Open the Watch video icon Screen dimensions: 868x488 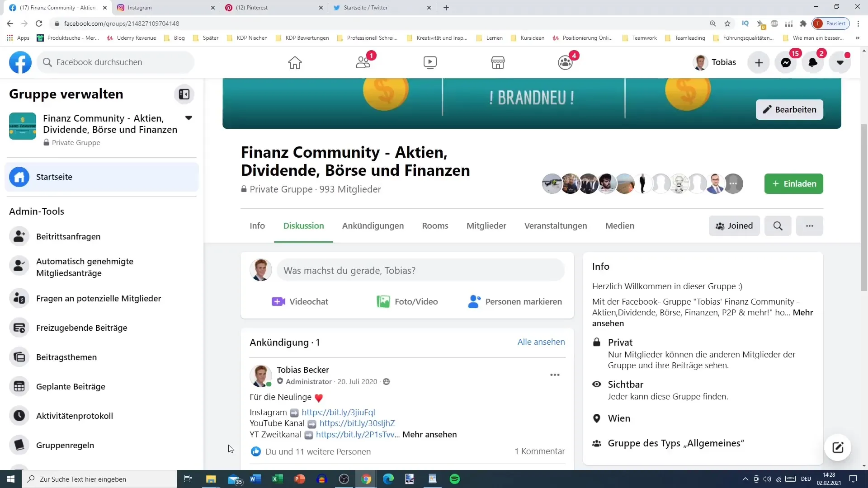point(430,62)
